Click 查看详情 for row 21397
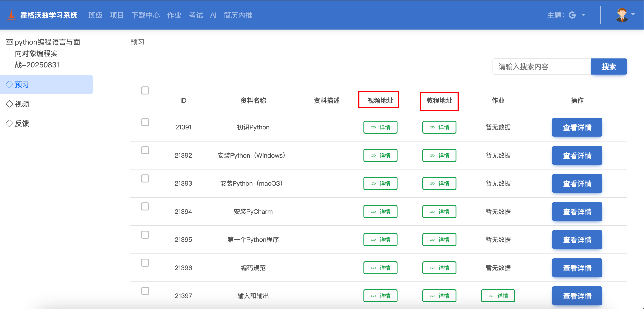The height and width of the screenshot is (309, 644). pyautogui.click(x=577, y=296)
